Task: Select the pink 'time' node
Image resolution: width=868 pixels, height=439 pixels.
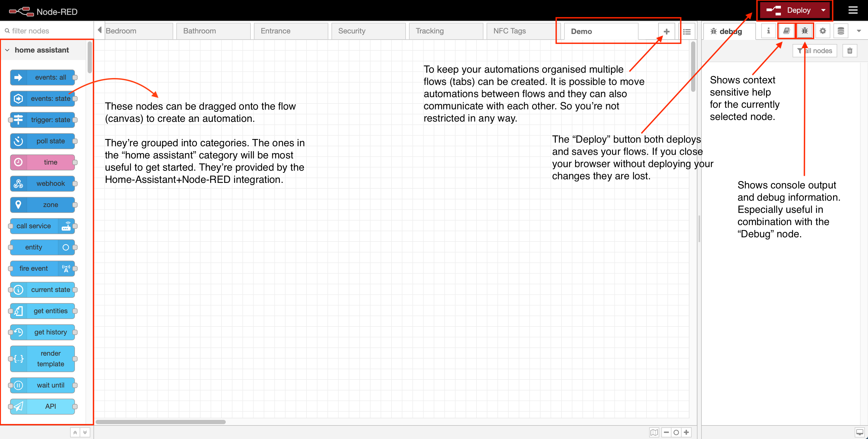Action: tap(42, 162)
